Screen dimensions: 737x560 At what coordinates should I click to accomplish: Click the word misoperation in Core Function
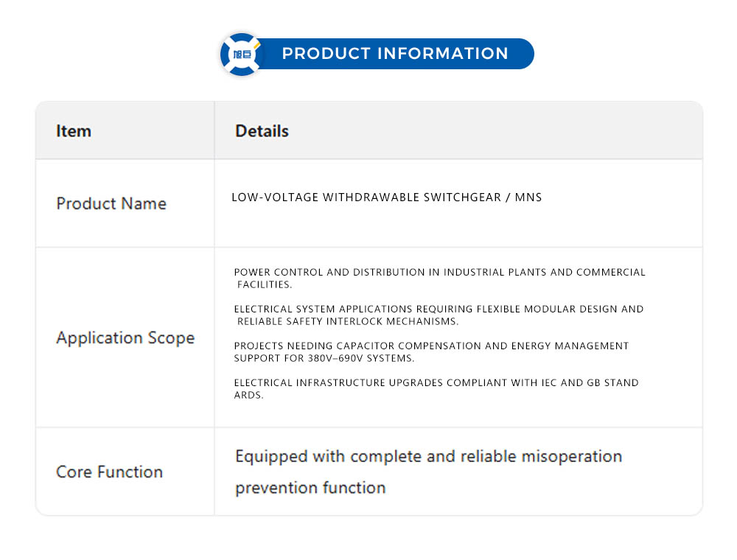coord(571,457)
